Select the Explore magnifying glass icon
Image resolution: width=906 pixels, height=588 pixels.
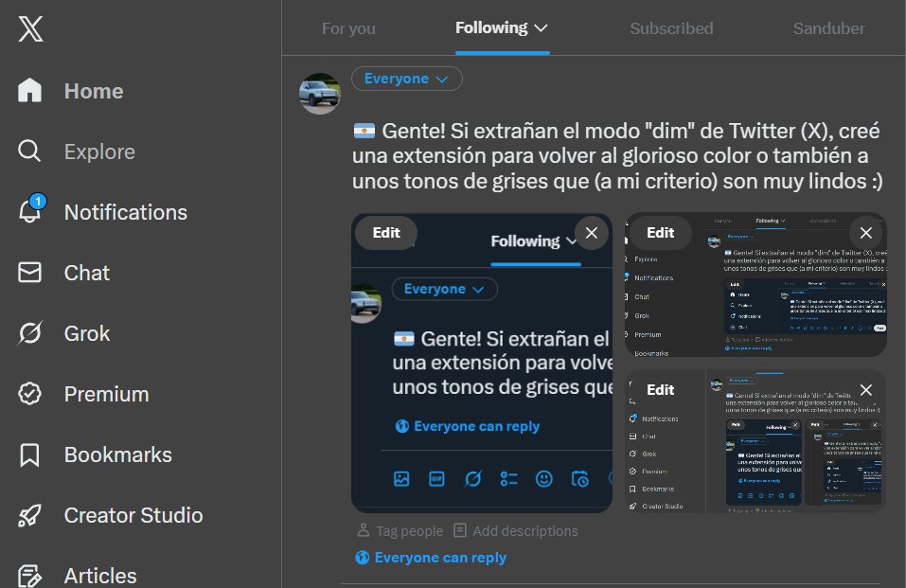(29, 151)
